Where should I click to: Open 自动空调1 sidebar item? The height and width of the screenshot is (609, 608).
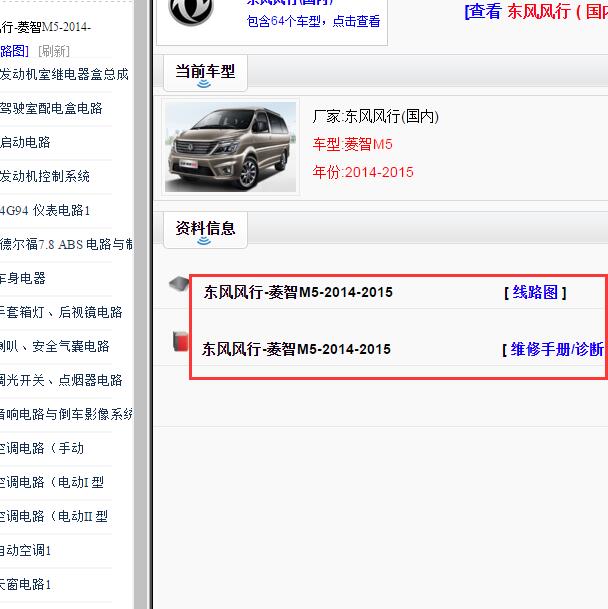[x=26, y=550]
